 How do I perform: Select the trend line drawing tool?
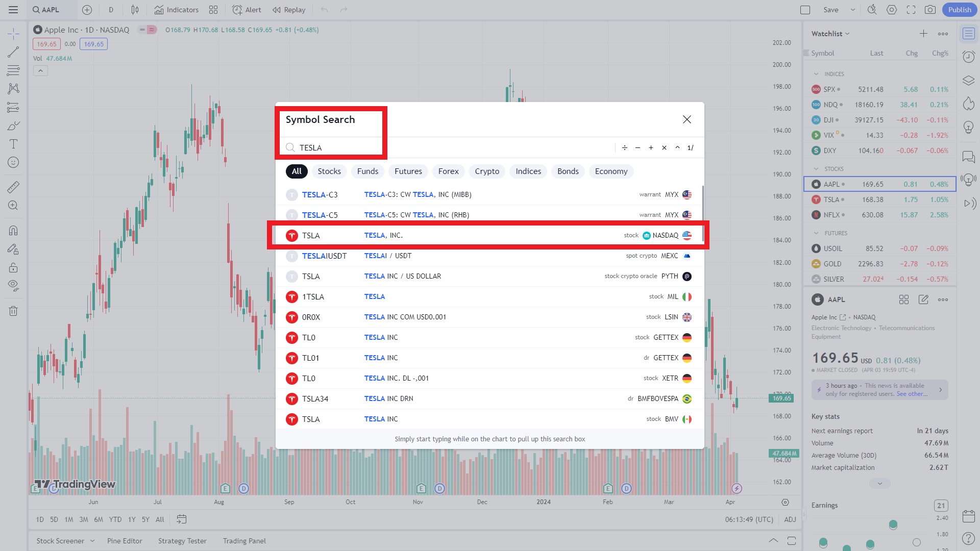(x=13, y=52)
